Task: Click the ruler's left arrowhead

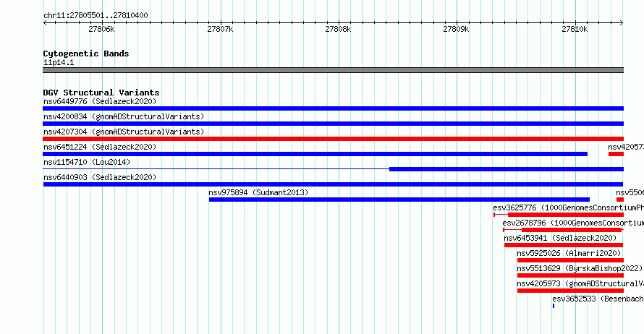Action: coord(45,23)
